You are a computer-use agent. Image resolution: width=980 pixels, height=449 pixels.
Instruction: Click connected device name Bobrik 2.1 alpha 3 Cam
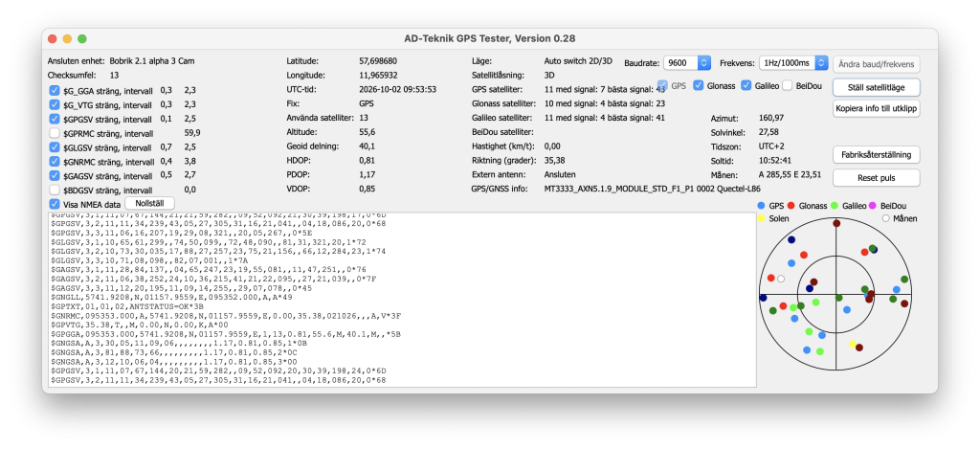coord(150,61)
